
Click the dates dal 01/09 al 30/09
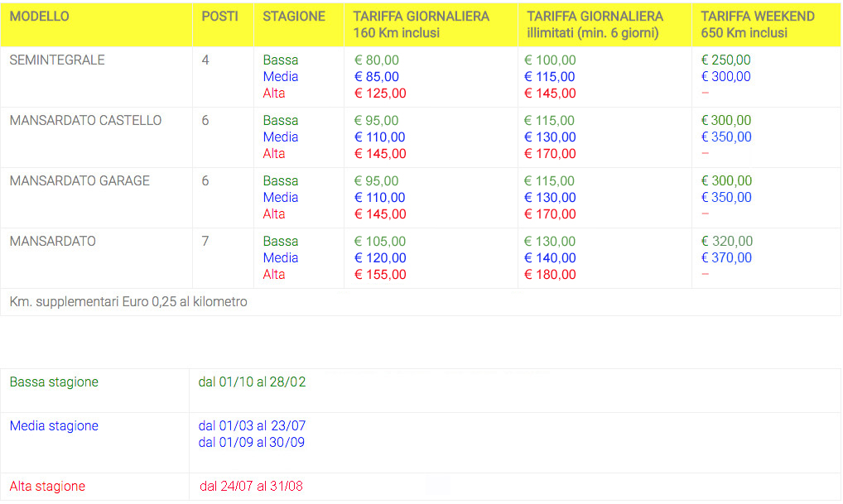252,443
